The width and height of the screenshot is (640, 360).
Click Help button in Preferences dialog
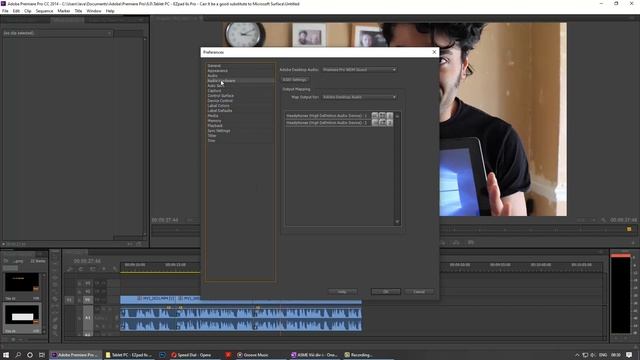(x=342, y=292)
